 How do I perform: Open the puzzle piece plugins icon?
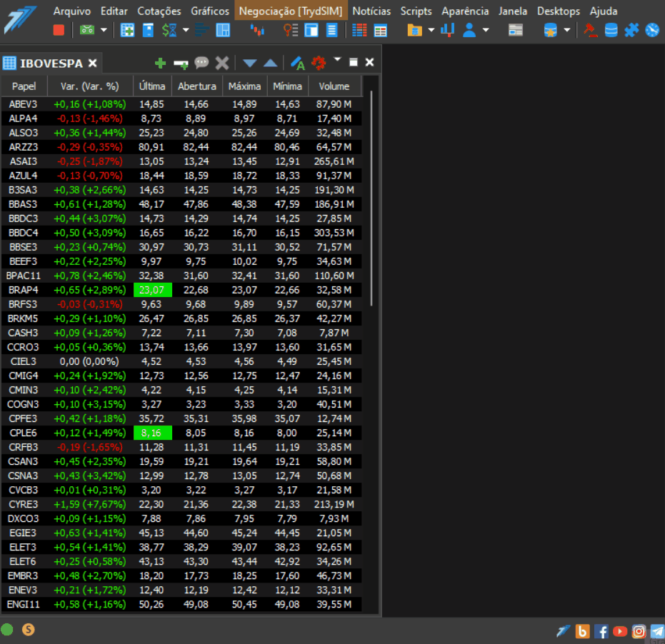631,30
